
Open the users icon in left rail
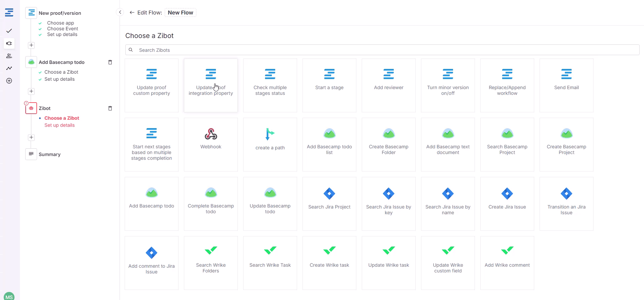pyautogui.click(x=9, y=56)
